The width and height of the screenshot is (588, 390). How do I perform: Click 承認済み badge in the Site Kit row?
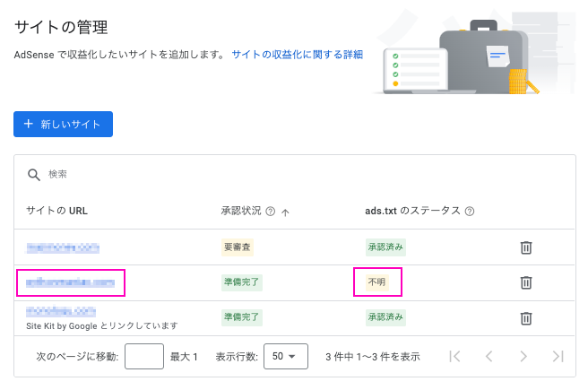[x=385, y=317]
